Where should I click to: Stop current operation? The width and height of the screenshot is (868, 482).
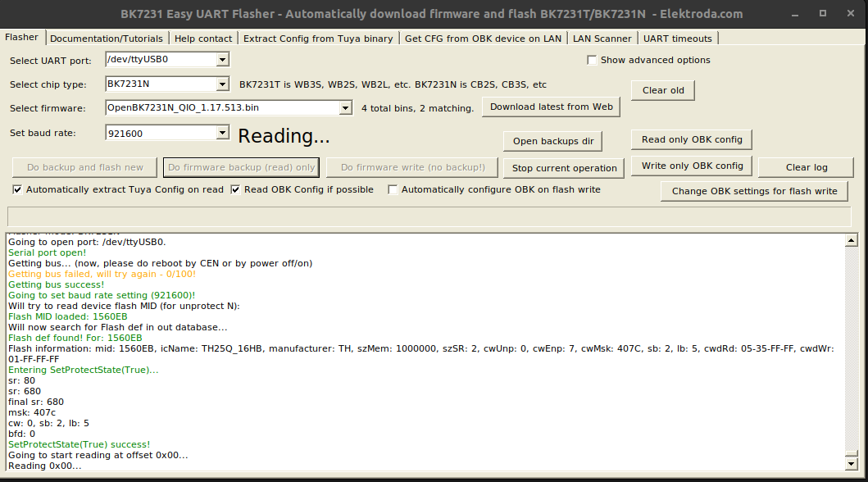tap(564, 168)
